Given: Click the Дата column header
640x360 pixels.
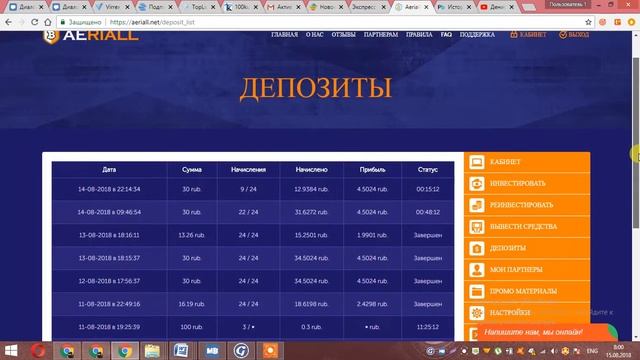Looking at the screenshot, I should coord(109,169).
